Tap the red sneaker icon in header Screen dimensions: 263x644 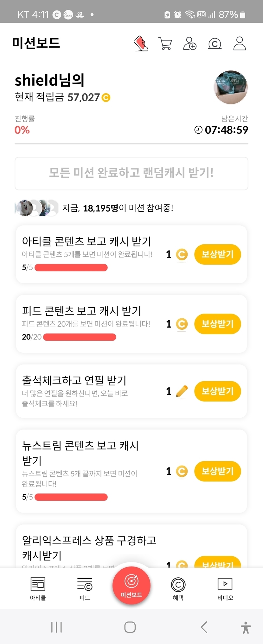pyautogui.click(x=141, y=43)
